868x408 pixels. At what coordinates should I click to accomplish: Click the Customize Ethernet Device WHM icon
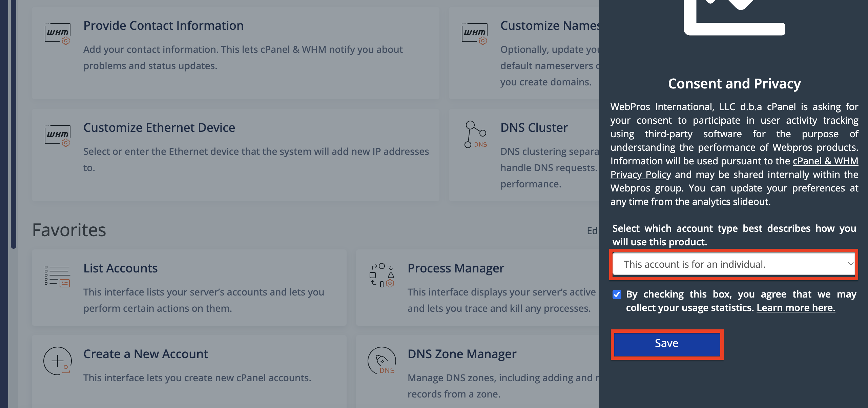click(x=58, y=136)
